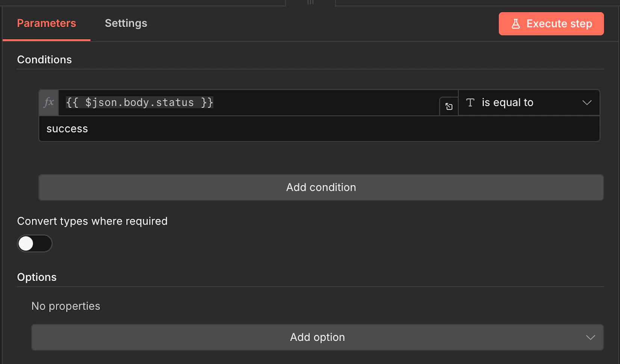620x364 pixels.
Task: Click the chevron beside "is equal to"
Action: 587,102
